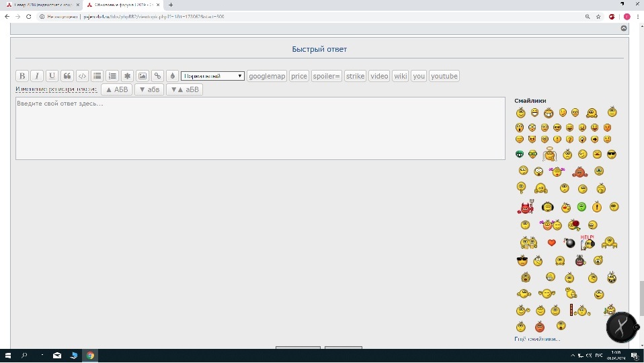
Task: Collapse the panel with the up-arrow icon
Action: (x=623, y=28)
